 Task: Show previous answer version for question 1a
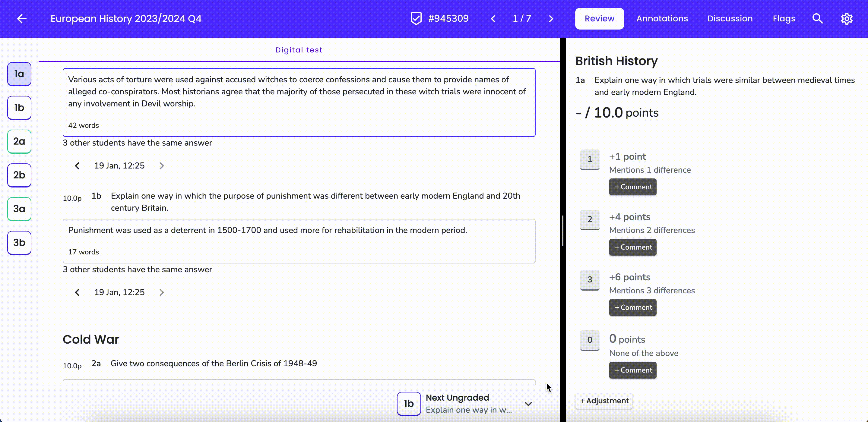(x=77, y=166)
